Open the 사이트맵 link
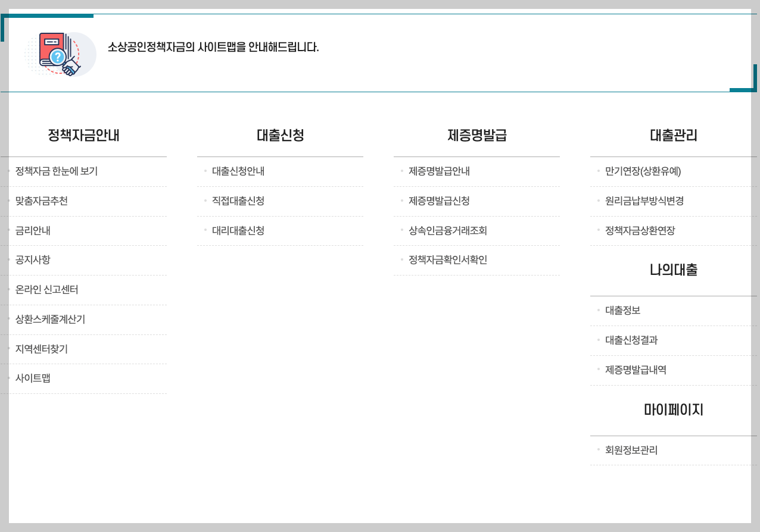Screen dimensions: 760x532 (x=33, y=378)
